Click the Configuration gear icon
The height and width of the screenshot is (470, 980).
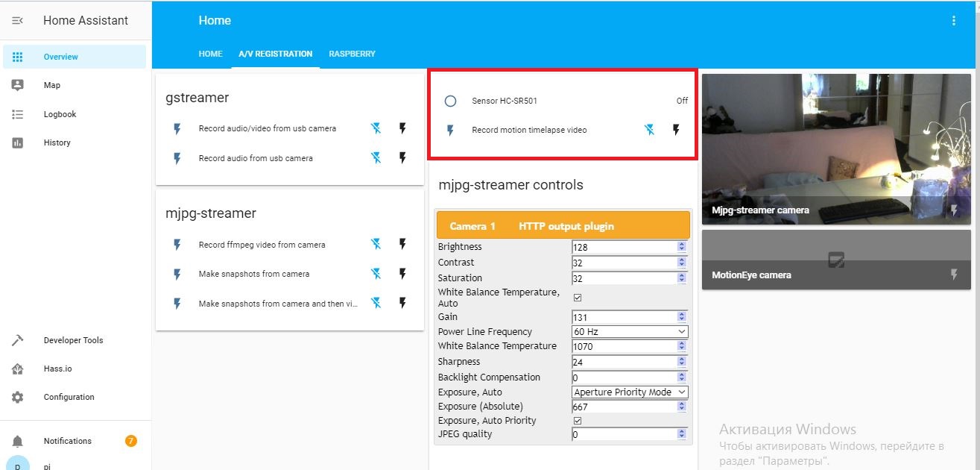(18, 397)
